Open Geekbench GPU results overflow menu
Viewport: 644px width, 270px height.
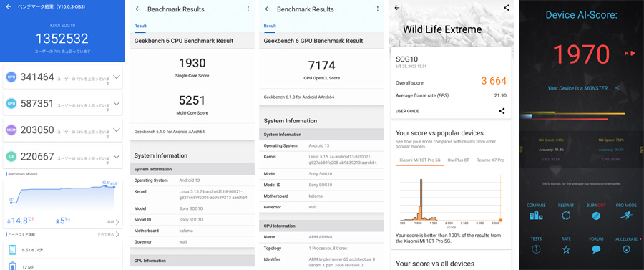(x=377, y=9)
